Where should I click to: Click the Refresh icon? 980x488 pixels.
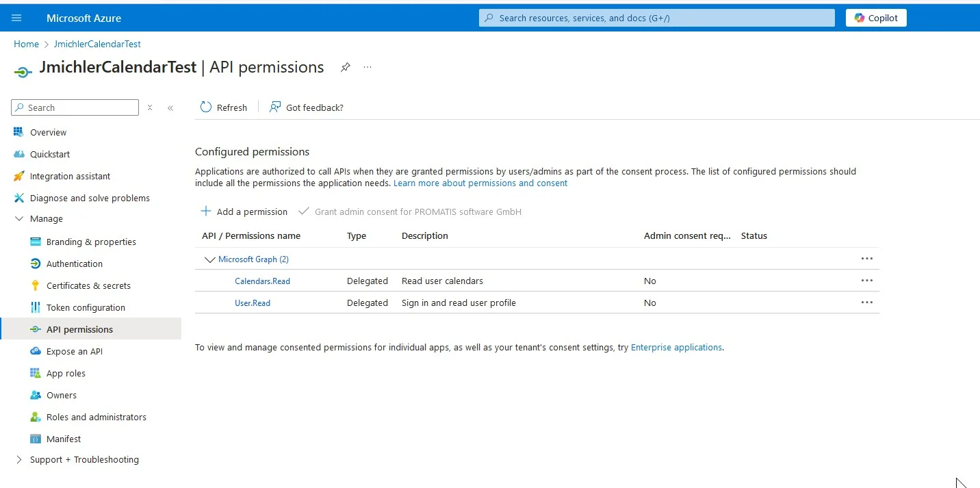(206, 107)
